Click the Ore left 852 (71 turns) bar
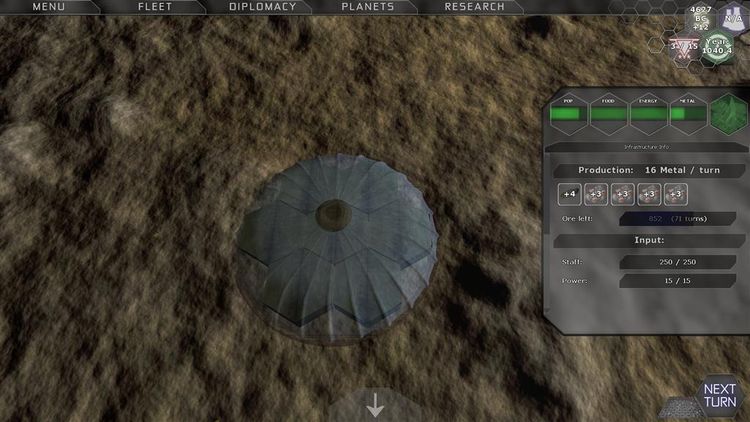Viewport: 750px width, 422px height. click(x=677, y=219)
